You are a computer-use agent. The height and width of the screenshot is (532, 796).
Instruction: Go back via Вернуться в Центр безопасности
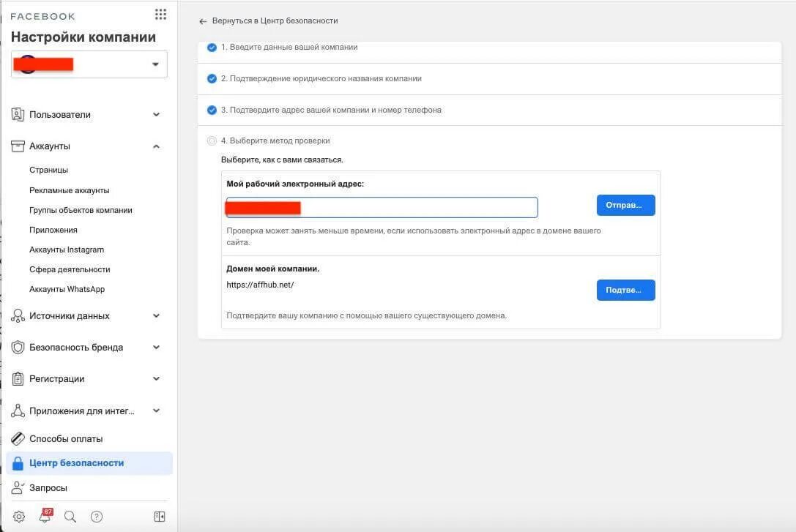pos(275,20)
